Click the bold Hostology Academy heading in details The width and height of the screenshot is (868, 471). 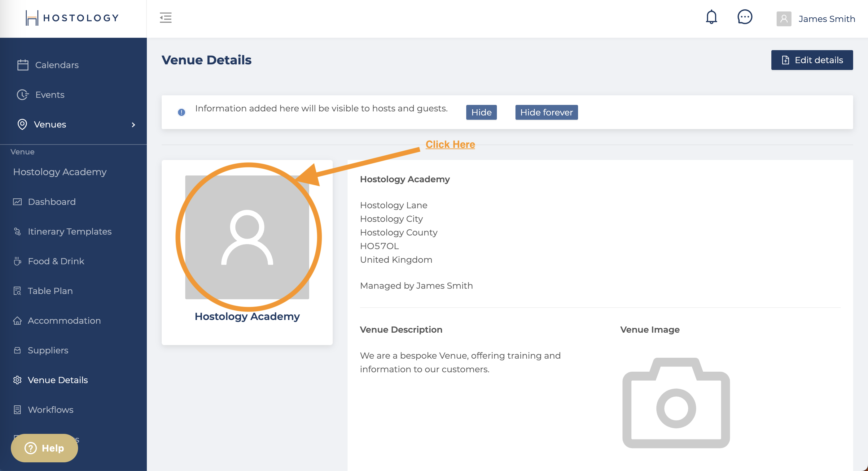405,179
